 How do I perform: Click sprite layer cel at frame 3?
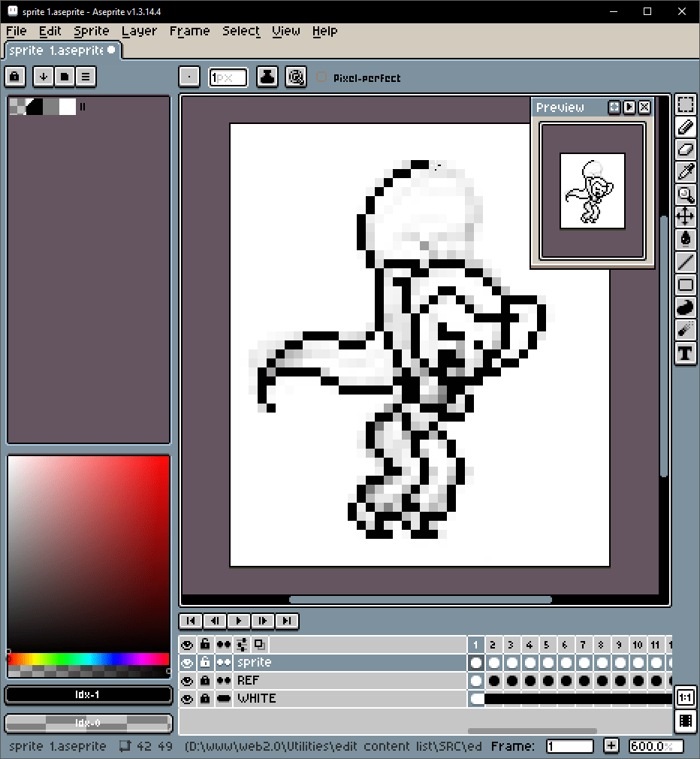[511, 662]
